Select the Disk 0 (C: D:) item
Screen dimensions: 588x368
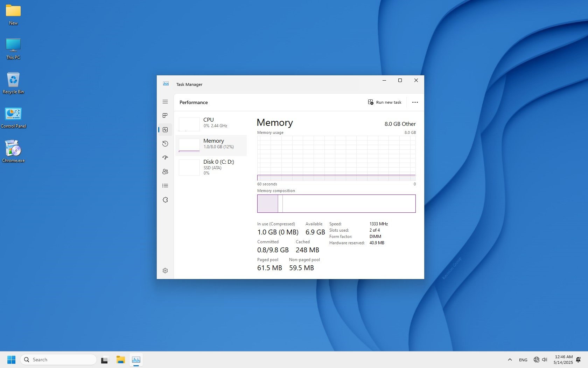click(x=211, y=167)
